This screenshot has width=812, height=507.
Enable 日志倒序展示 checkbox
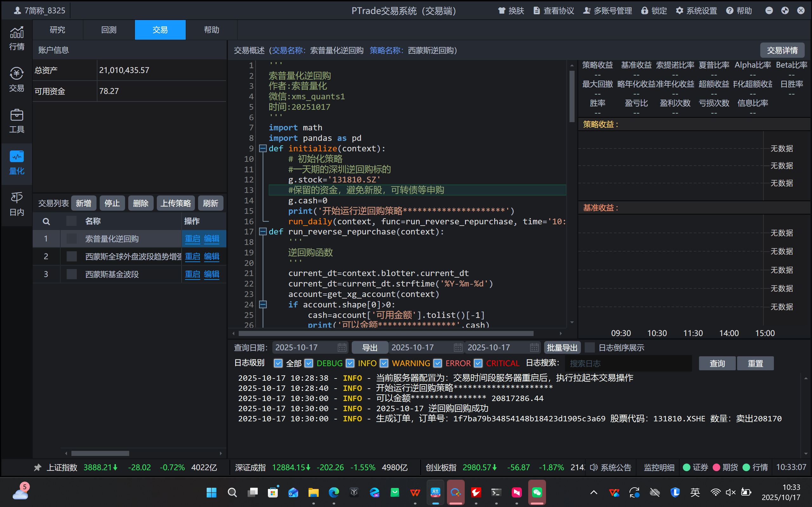[589, 347]
